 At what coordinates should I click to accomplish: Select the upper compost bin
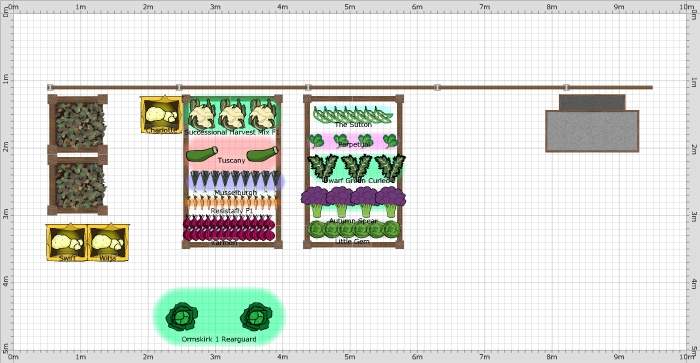[78, 124]
